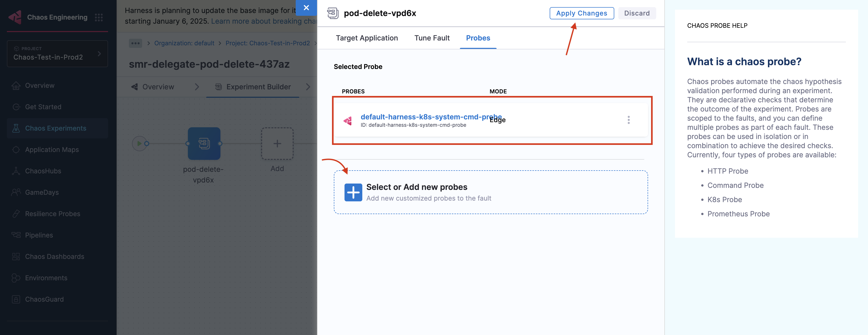Image resolution: width=868 pixels, height=335 pixels.
Task: Click the Overview sidebar menu item
Action: coord(39,85)
